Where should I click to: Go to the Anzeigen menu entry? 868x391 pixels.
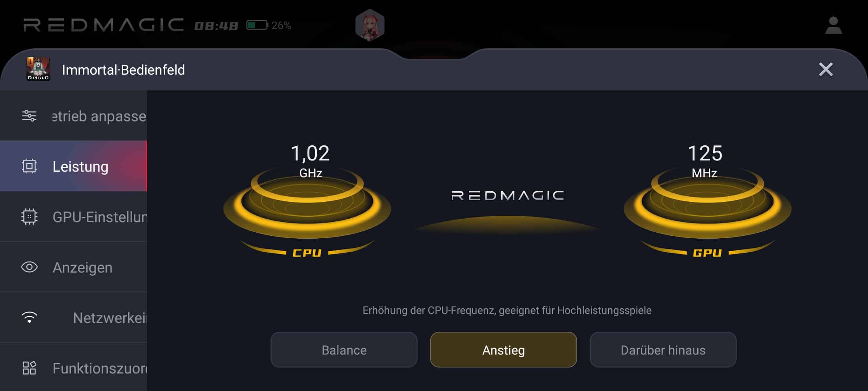coord(73,267)
